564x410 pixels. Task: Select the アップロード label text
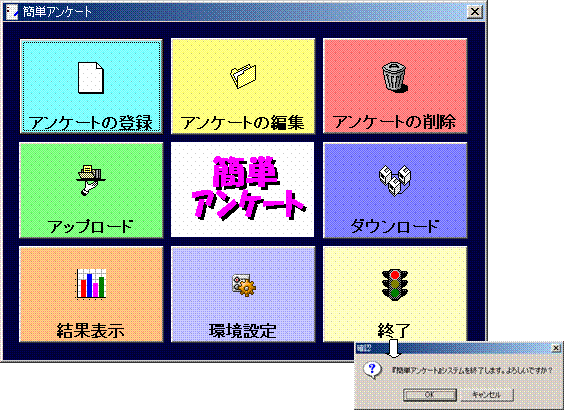[90, 227]
